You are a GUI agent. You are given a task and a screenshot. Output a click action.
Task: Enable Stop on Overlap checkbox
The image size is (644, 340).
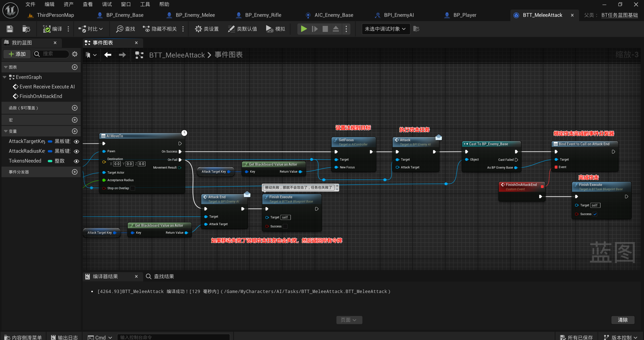pos(133,188)
